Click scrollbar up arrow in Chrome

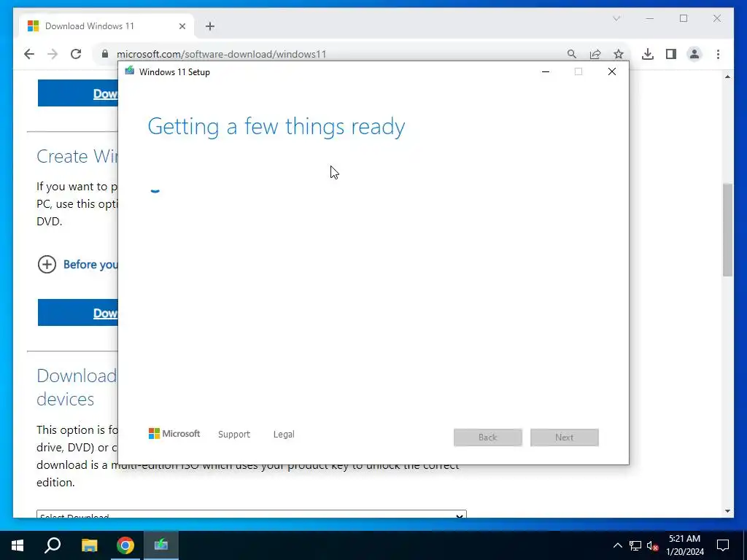(727, 77)
